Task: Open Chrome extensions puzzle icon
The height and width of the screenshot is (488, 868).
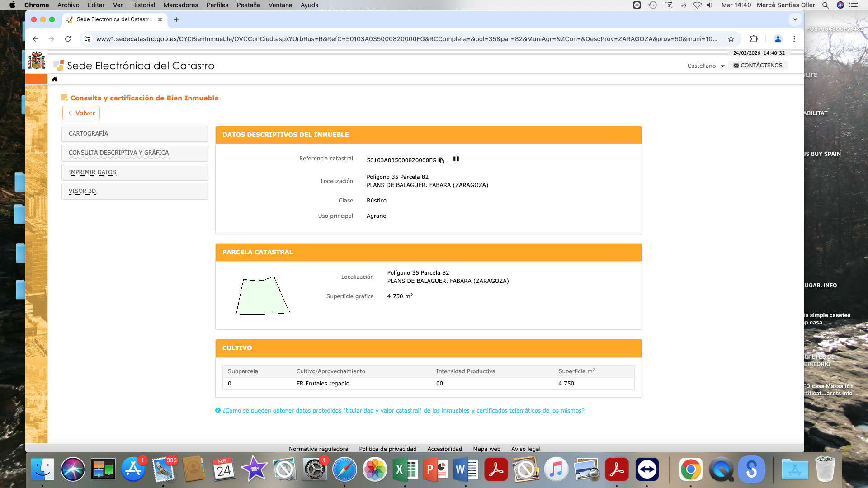Action: click(x=754, y=39)
